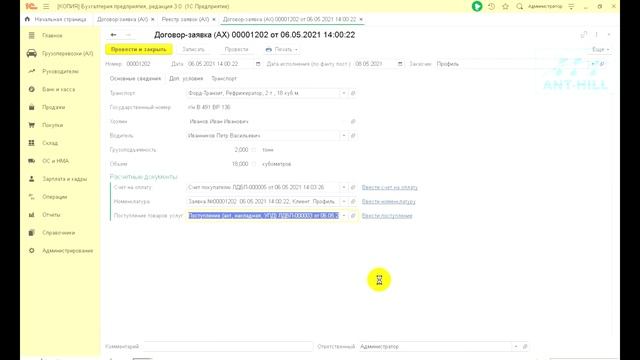
Task: Open the Хозяин value card icon
Action: (x=353, y=121)
